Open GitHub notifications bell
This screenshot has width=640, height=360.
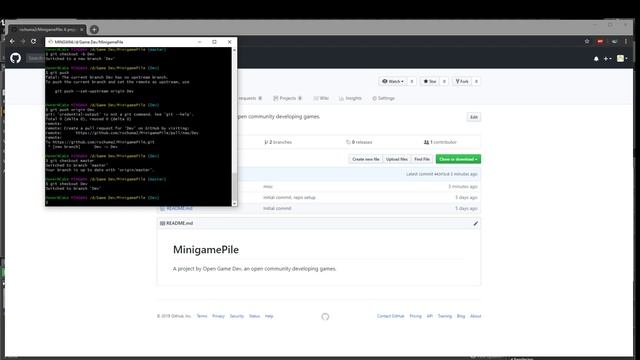click(596, 59)
